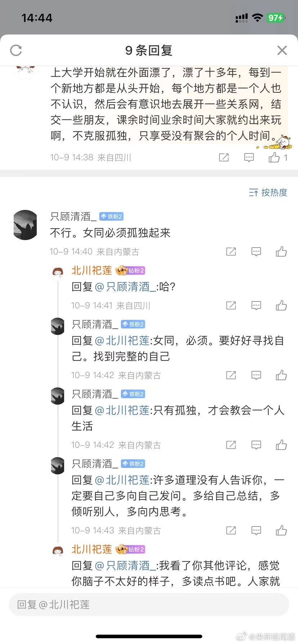Screen dimensions: 298x644
Task: Reply to the 10-9 14:40 comment
Action: [x=256, y=252]
